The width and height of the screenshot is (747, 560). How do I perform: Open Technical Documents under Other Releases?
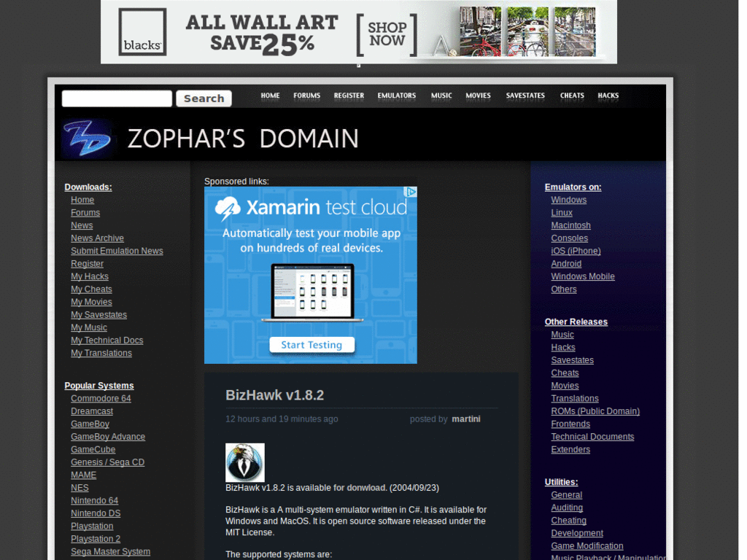pos(592,436)
